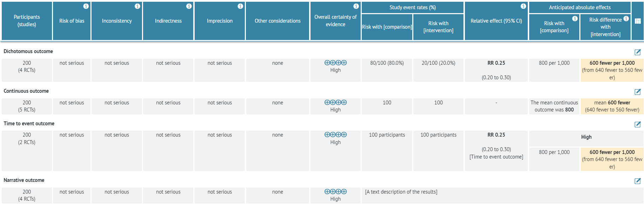Click the Study event rates (%) header
This screenshot has height=206, width=644.
(x=413, y=7)
